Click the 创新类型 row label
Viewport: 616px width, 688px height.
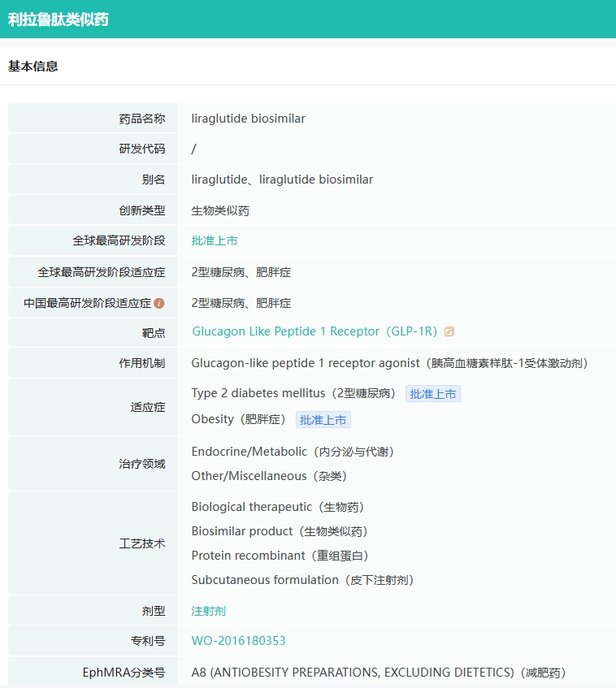point(142,210)
